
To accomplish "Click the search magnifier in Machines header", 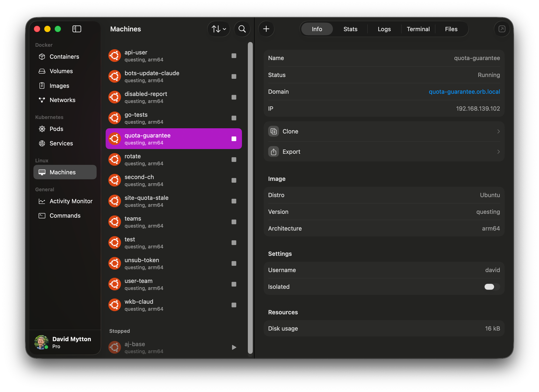I will pyautogui.click(x=242, y=29).
